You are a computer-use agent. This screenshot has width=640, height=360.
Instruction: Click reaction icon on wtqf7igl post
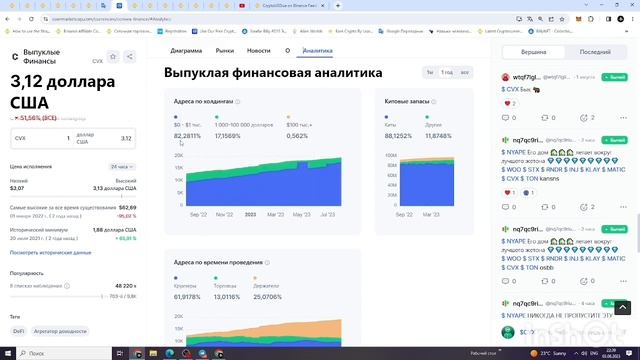coord(584,118)
